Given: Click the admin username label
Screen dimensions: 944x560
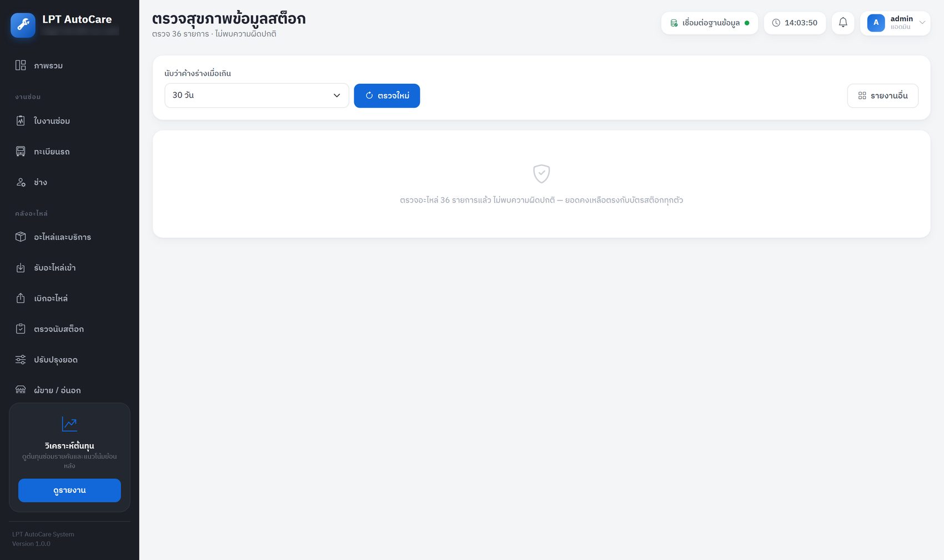Looking at the screenshot, I should (x=901, y=19).
